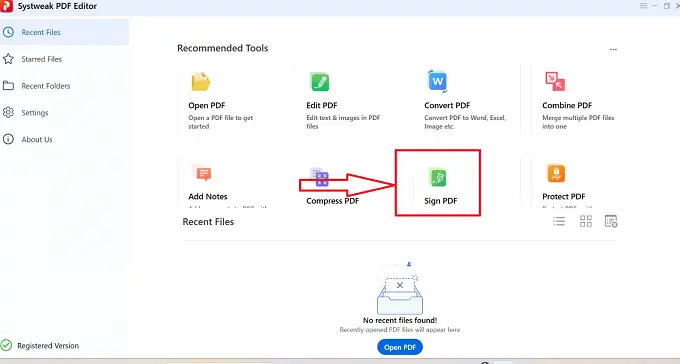
Task: Switch recent files to list view
Action: [559, 221]
